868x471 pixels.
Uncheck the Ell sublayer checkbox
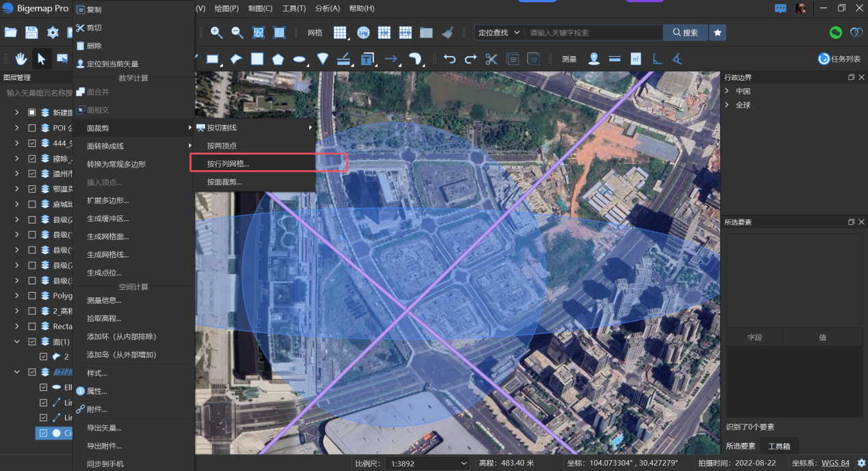pos(42,386)
